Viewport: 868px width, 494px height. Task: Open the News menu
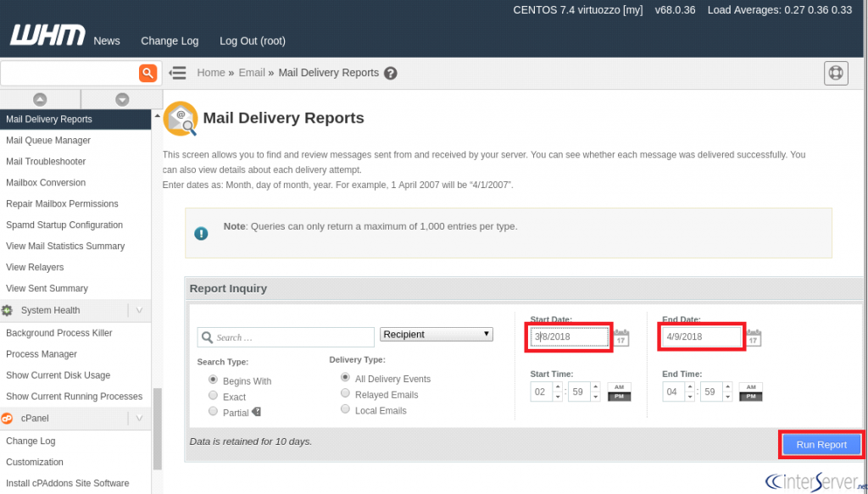(x=106, y=40)
